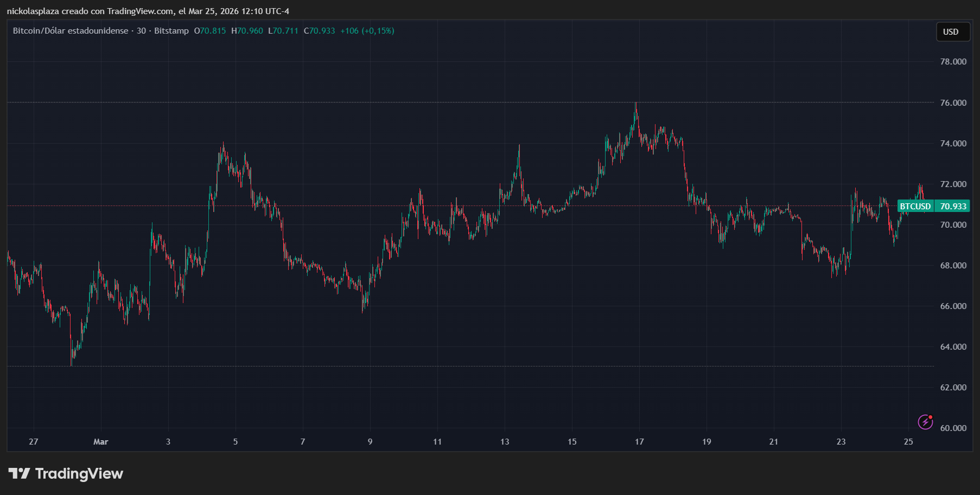The width and height of the screenshot is (980, 495).
Task: Click the 76.000 price axis label
Action: [953, 102]
